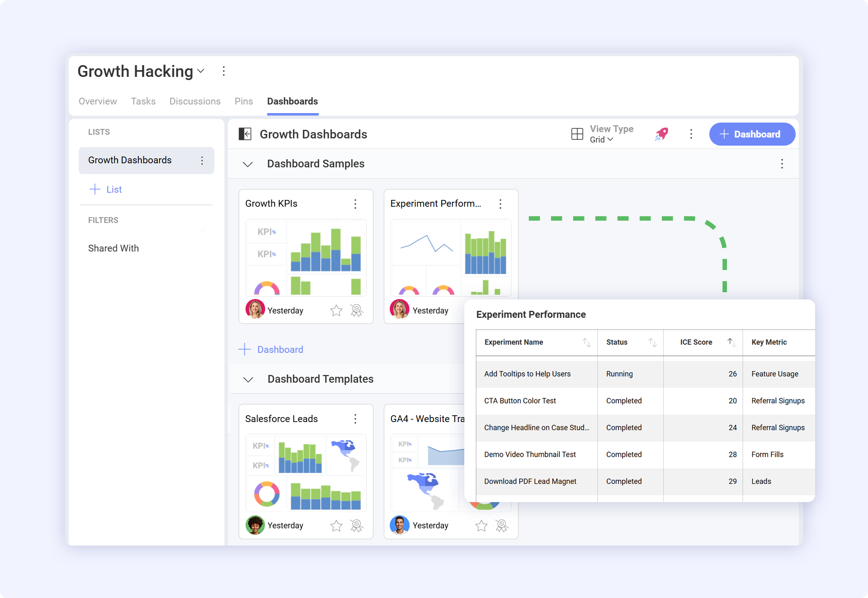
Task: Toggle pin on Growth KPIs dashboard
Action: coord(357,310)
